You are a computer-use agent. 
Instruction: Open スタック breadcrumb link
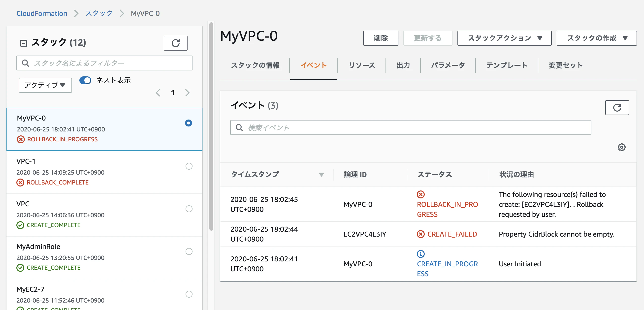99,13
